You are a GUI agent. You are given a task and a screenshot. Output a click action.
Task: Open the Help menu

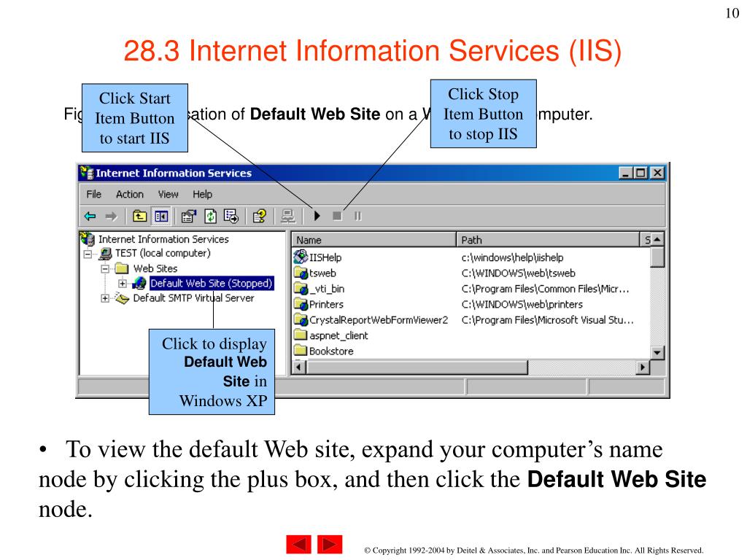(x=203, y=194)
